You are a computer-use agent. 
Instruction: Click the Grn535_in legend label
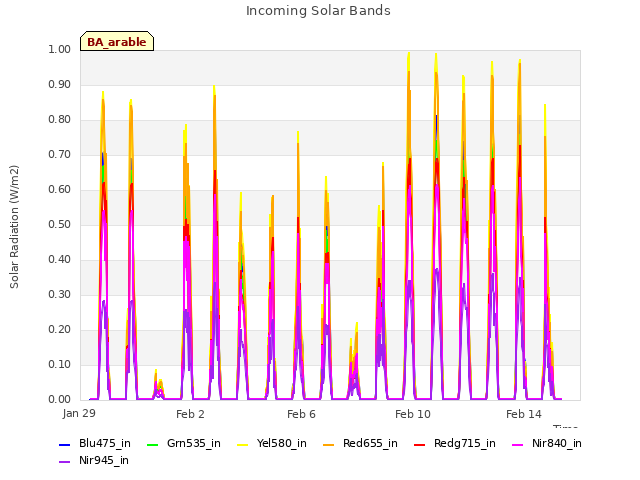[194, 443]
